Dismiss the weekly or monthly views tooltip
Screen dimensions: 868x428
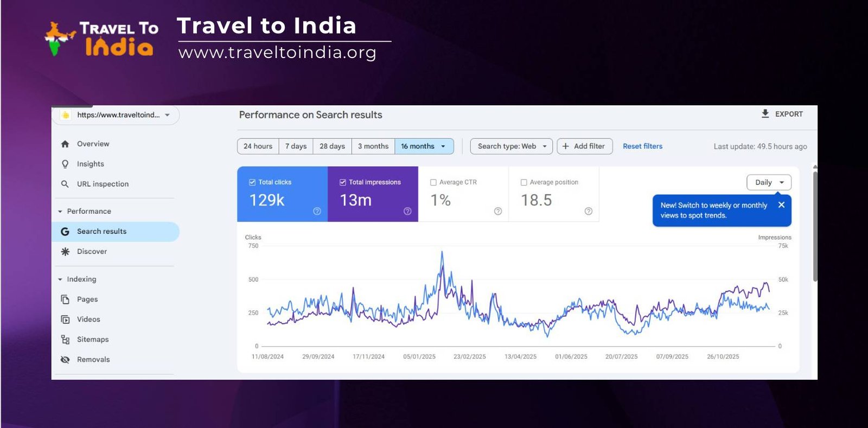(781, 205)
